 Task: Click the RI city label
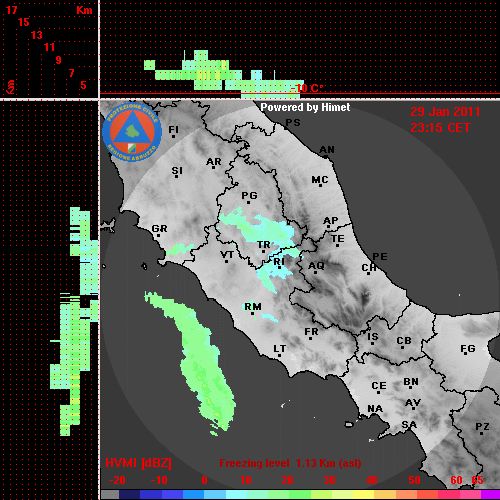pos(279,262)
